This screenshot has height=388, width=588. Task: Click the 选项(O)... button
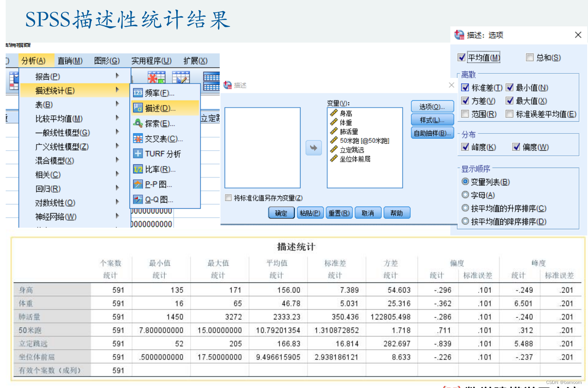tap(432, 106)
